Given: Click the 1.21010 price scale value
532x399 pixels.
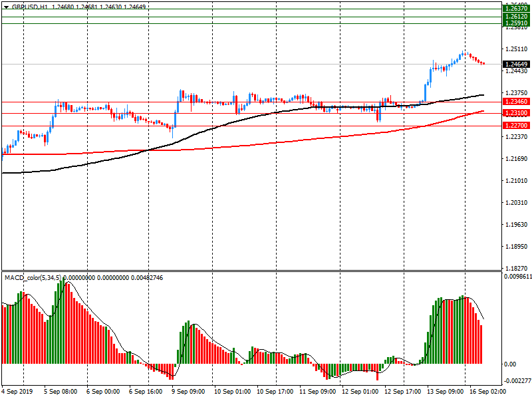Looking at the screenshot, I should 517,180.
